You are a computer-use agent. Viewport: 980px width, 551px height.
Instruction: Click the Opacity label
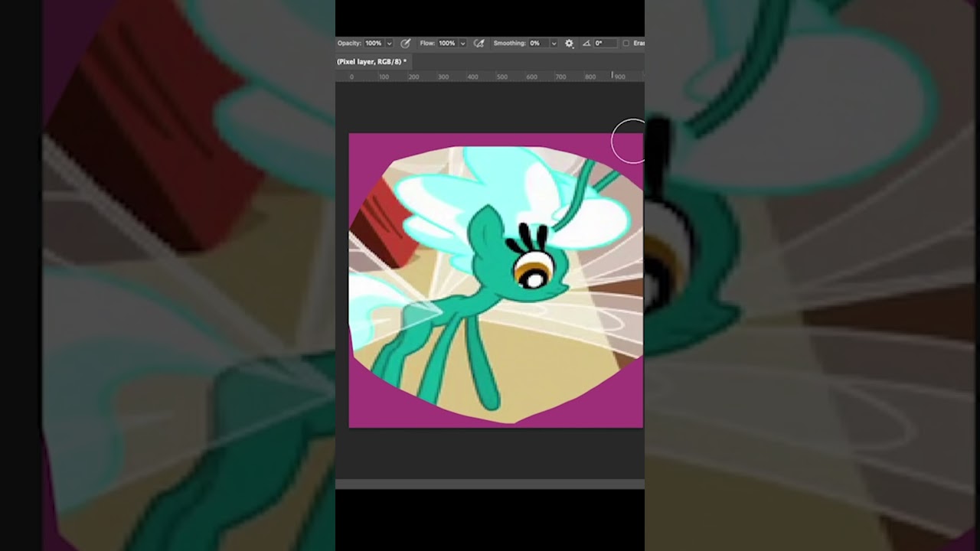point(349,44)
